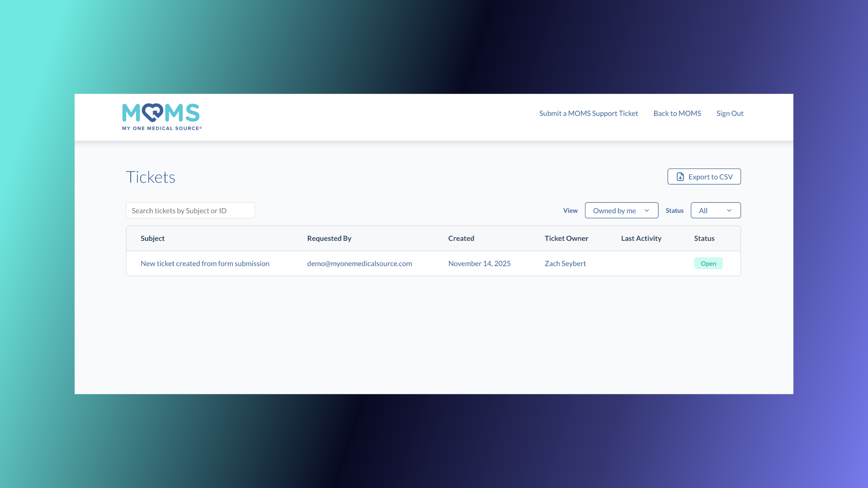Click the Subject column header
868x488 pixels.
(152, 239)
